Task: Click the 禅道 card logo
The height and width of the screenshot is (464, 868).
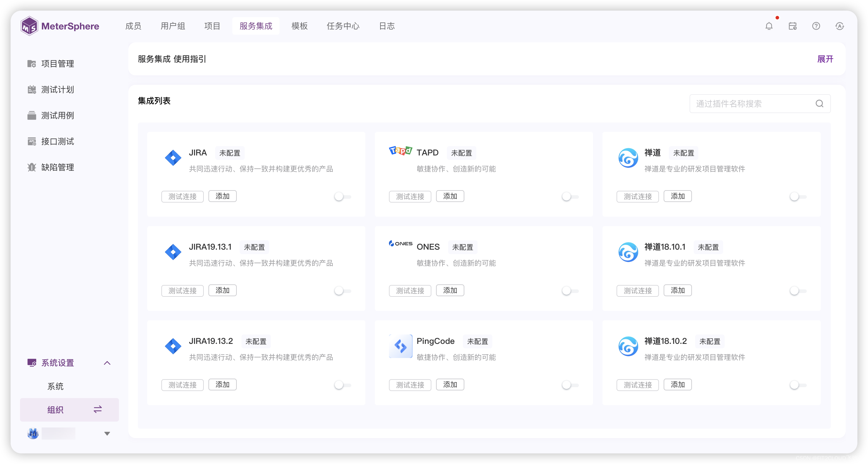Action: [x=628, y=158]
